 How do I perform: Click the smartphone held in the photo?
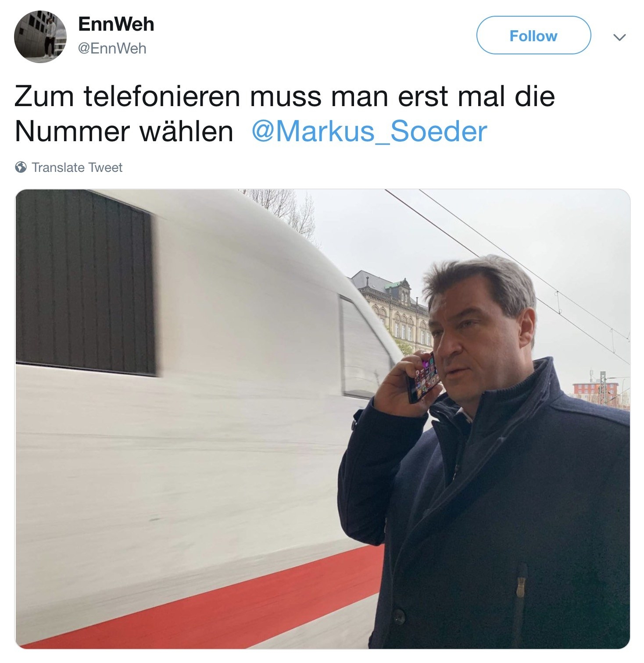[422, 377]
